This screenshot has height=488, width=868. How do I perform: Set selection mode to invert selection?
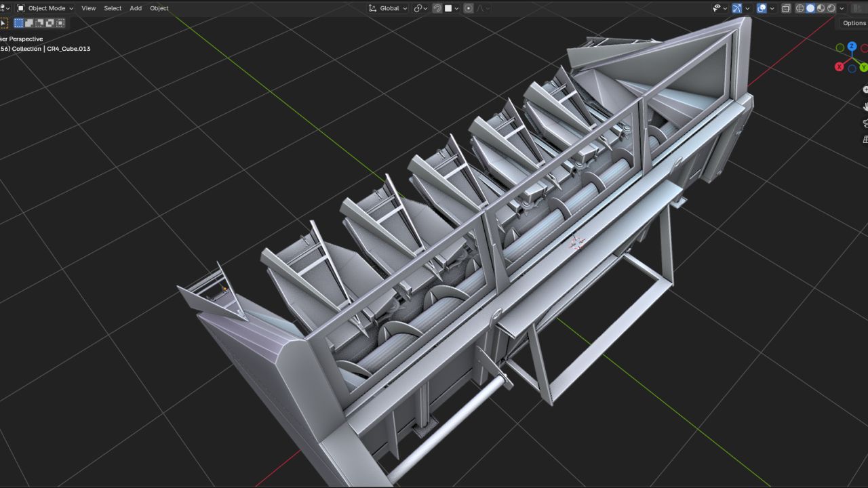coord(50,23)
